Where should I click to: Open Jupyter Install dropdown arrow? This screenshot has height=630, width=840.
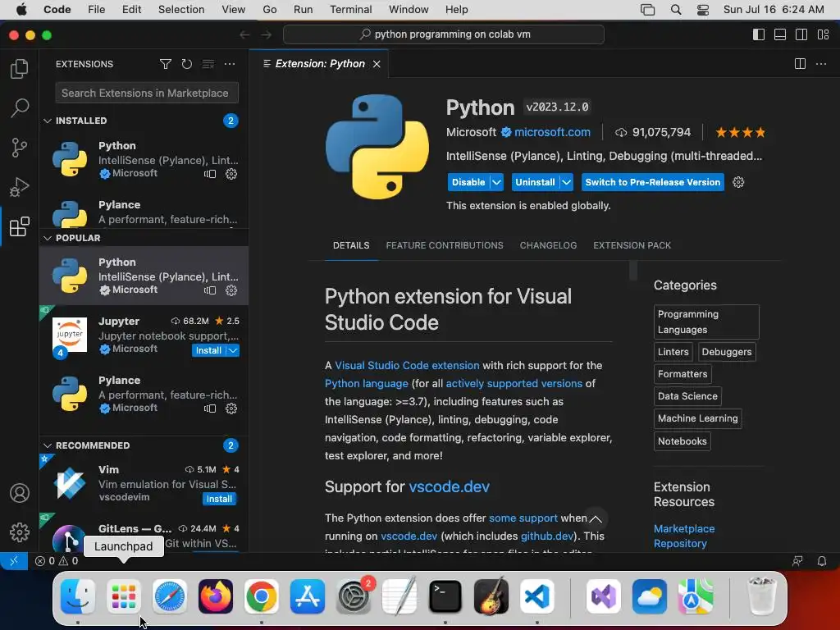pyautogui.click(x=233, y=350)
